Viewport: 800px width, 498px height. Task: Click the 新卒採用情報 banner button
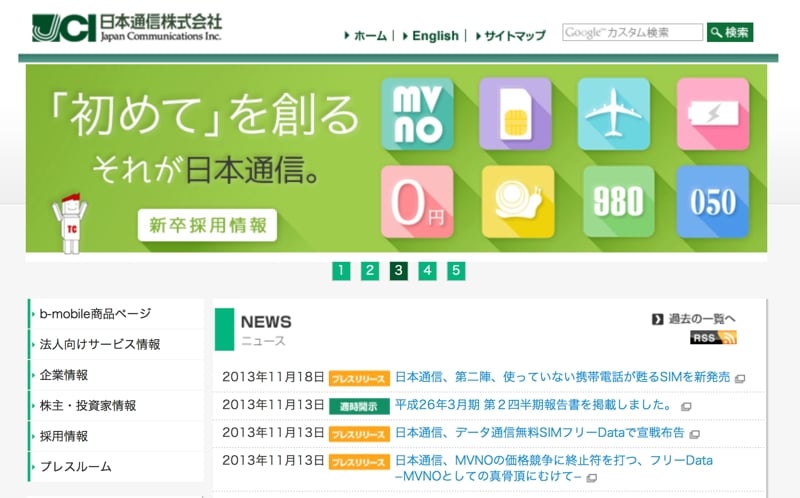207,225
